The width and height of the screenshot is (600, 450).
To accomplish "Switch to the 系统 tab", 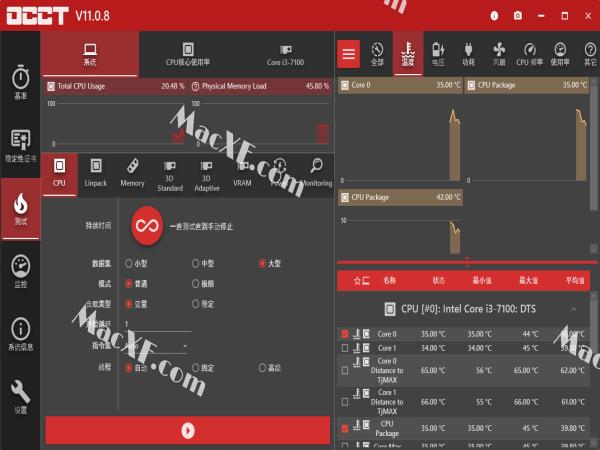I will pyautogui.click(x=90, y=54).
